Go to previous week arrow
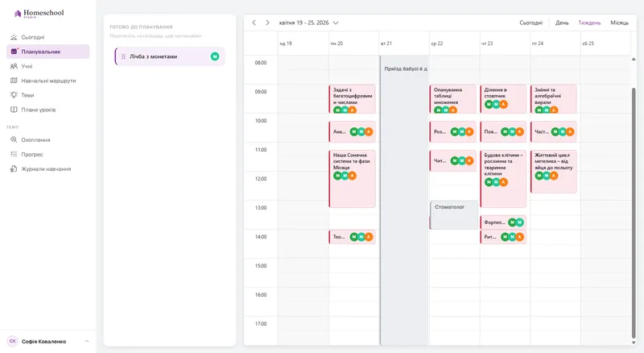The height and width of the screenshot is (353, 644). 254,23
